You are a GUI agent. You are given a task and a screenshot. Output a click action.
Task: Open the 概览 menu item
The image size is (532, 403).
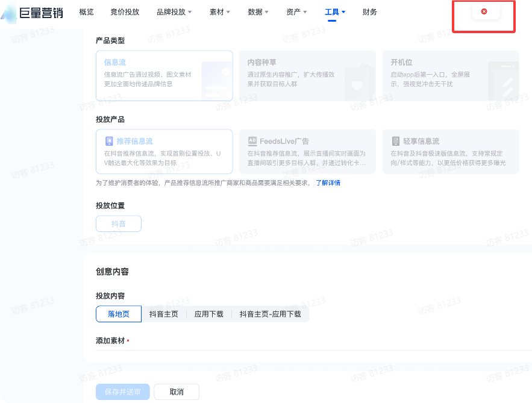click(x=86, y=12)
